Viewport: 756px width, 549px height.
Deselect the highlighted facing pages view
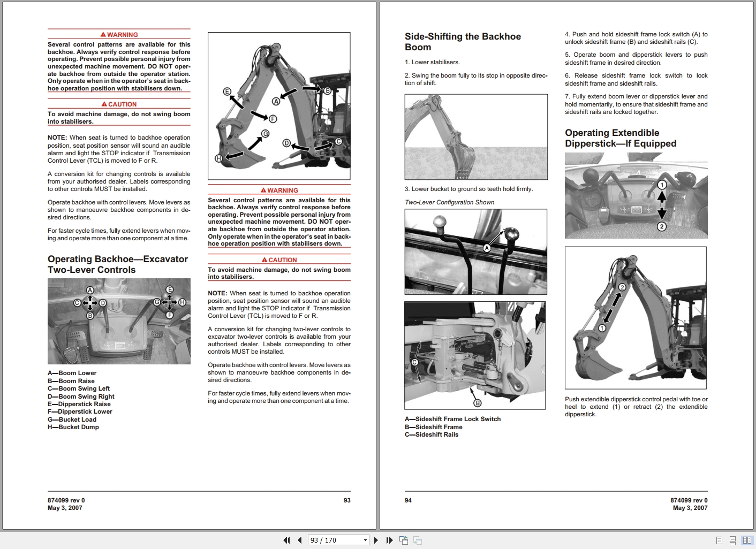747,540
